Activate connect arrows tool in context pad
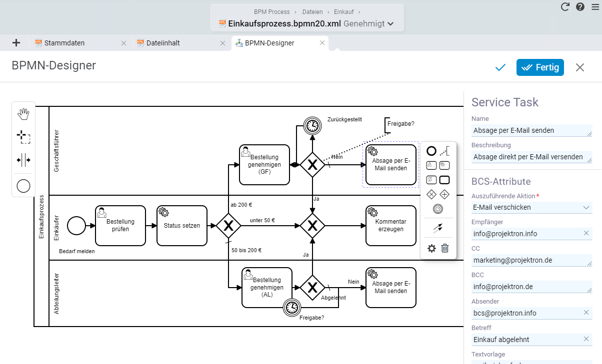This screenshot has height=364, width=602. [438, 228]
